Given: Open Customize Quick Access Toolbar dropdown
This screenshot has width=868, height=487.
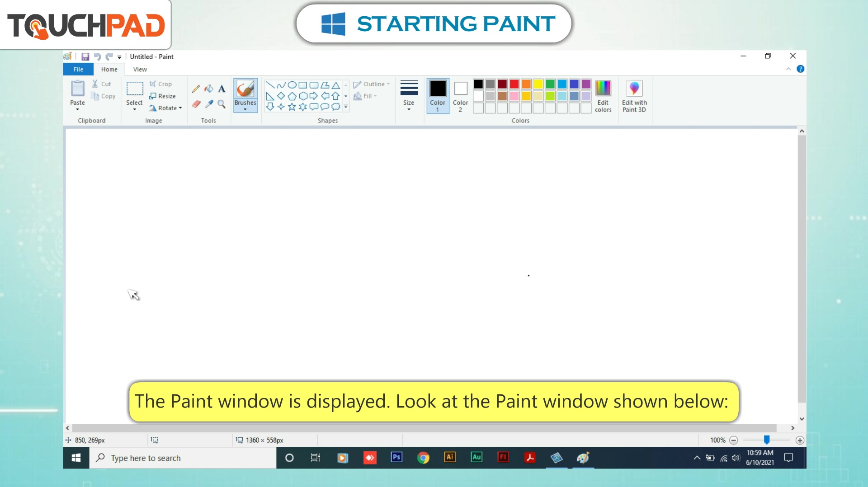Looking at the screenshot, I should (x=119, y=57).
